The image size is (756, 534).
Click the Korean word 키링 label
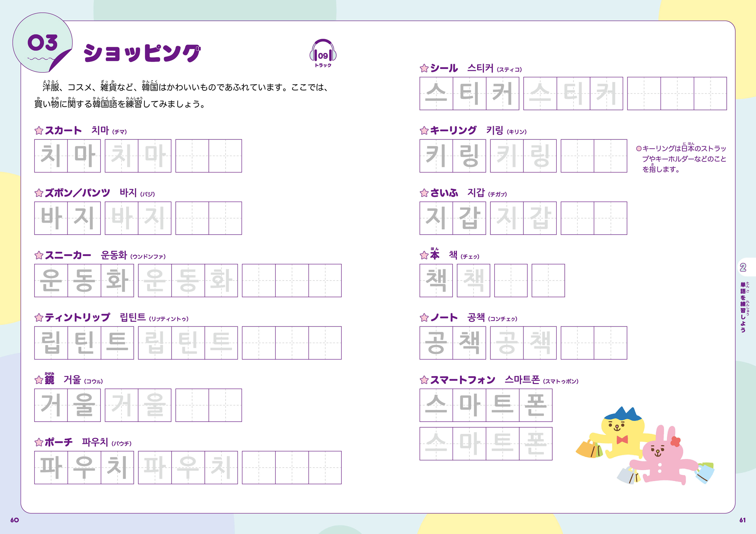[494, 130]
